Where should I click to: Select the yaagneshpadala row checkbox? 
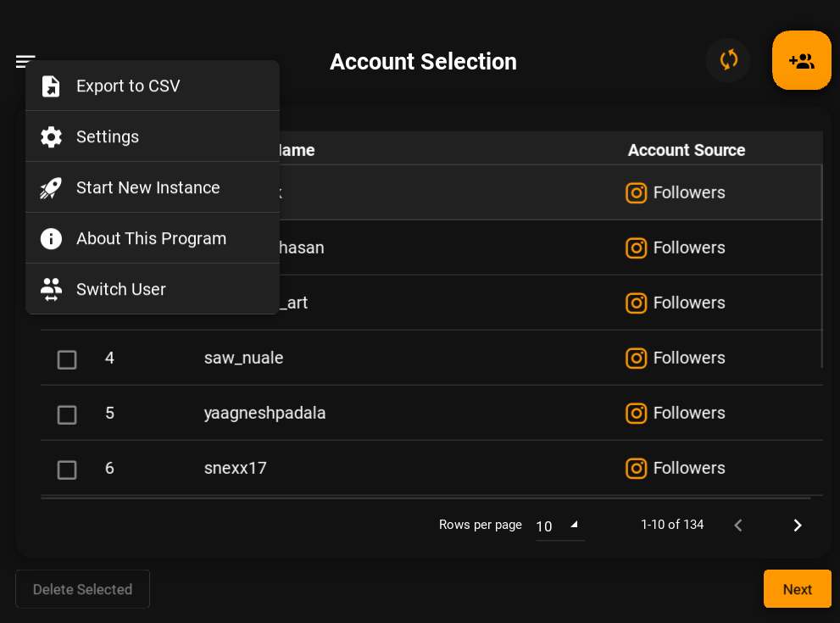(67, 414)
